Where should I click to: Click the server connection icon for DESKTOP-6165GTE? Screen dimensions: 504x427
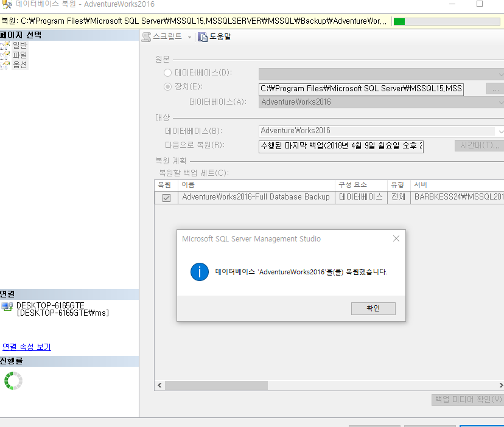click(7, 307)
